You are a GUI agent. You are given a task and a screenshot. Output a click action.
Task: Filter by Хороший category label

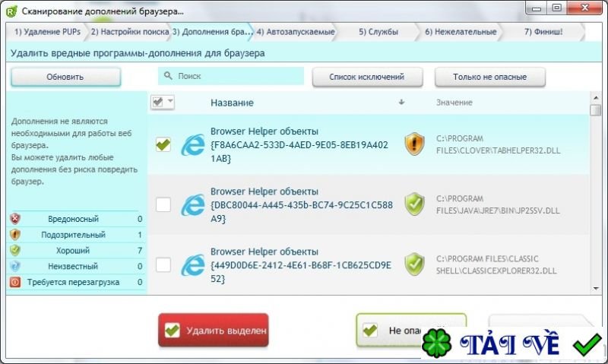click(x=73, y=251)
